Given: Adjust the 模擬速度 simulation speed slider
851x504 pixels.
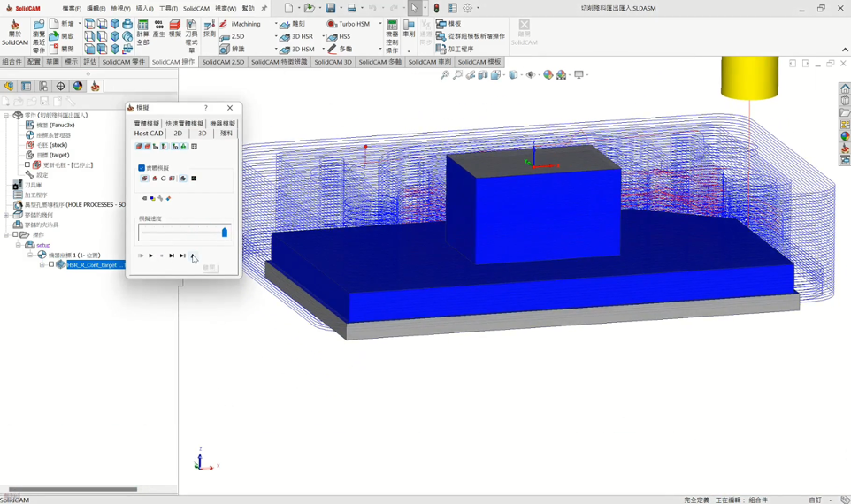Looking at the screenshot, I should click(x=224, y=233).
